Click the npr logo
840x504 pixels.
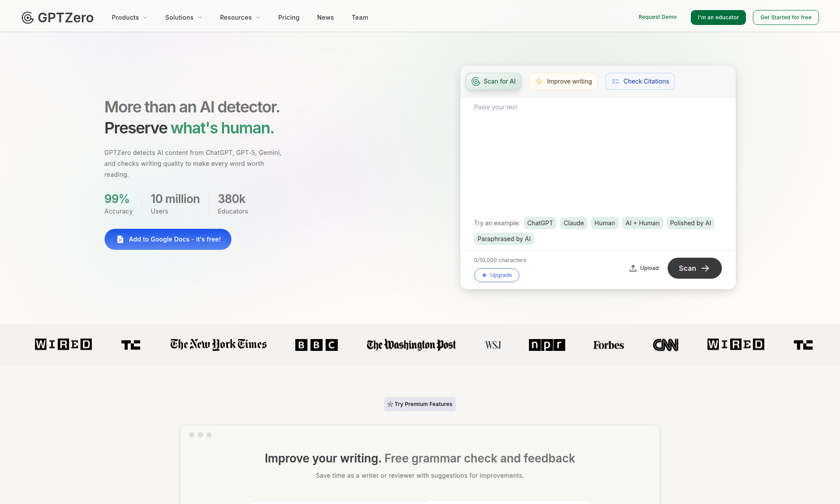pyautogui.click(x=546, y=345)
